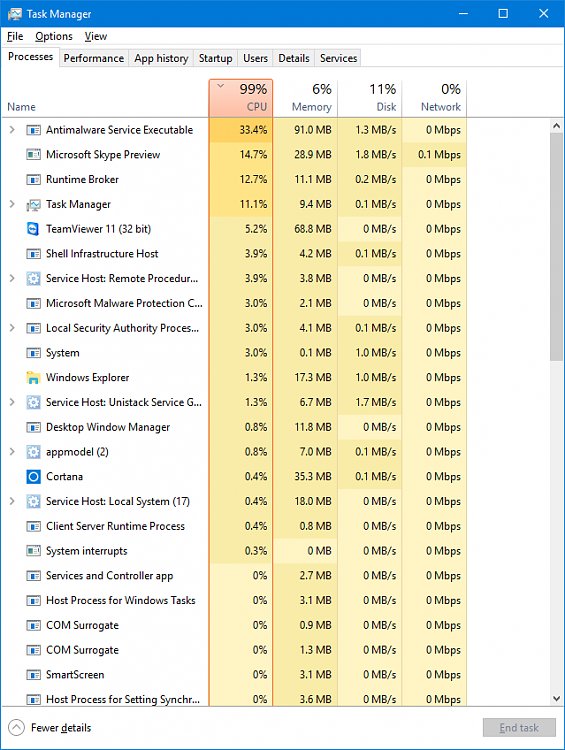Switch to the Startup tab
The image size is (565, 750).
point(215,58)
